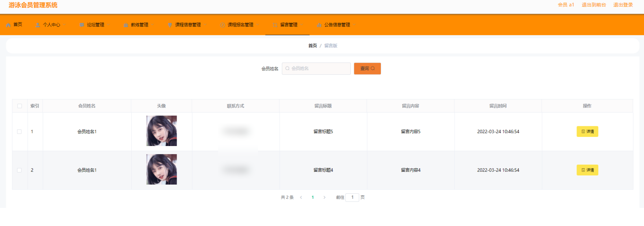The width and height of the screenshot is (644, 226).
Task: Open the 课程报名管理 menu
Action: [240, 25]
